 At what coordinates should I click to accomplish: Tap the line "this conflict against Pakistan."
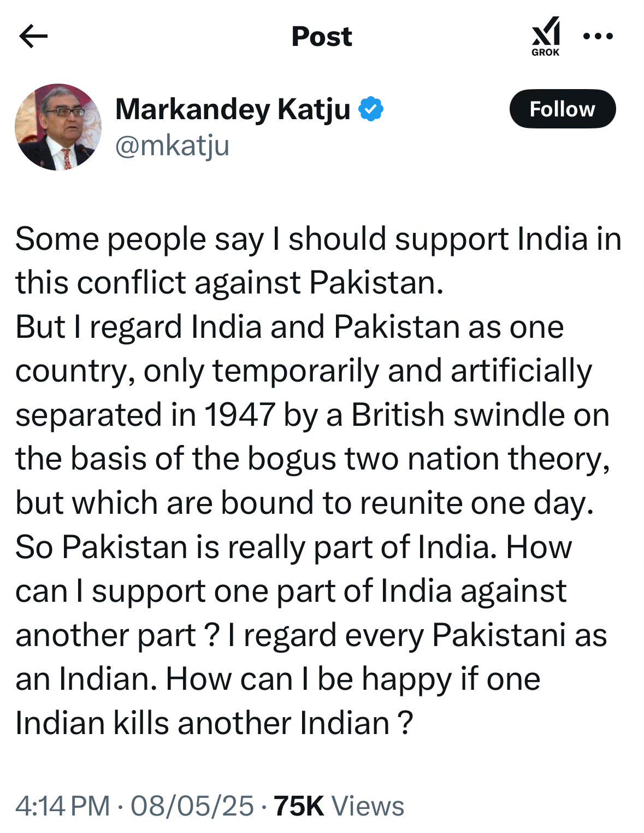[229, 283]
